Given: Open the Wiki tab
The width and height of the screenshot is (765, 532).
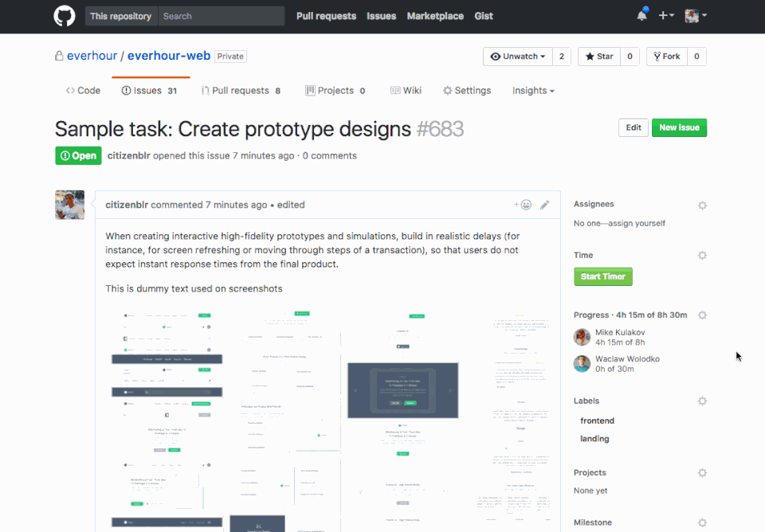Looking at the screenshot, I should 406,91.
